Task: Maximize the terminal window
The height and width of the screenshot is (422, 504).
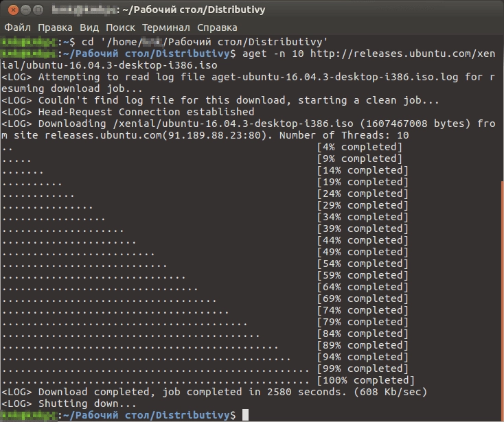Action: pyautogui.click(x=38, y=10)
